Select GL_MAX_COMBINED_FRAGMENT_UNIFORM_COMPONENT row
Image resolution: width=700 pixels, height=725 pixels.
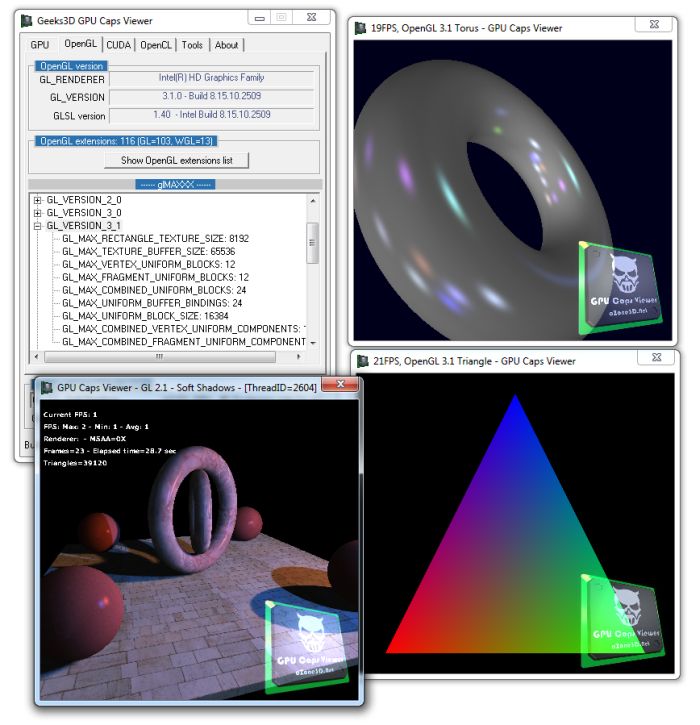coord(184,342)
